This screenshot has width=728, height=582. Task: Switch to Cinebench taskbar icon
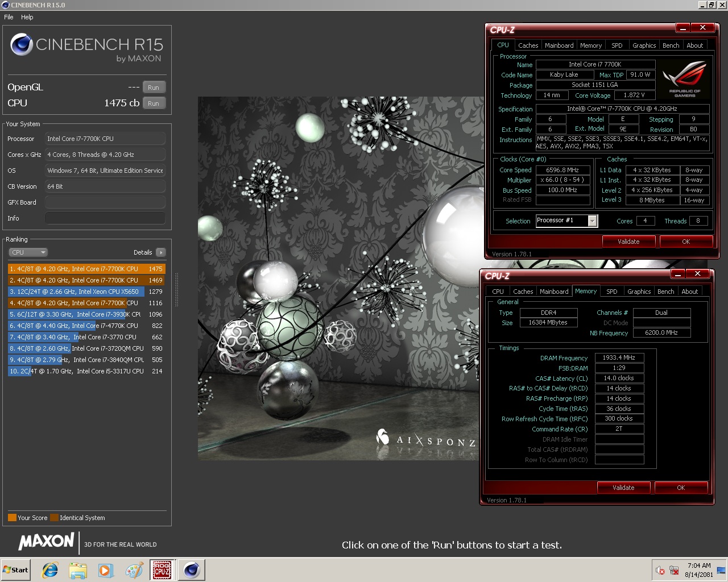(192, 570)
